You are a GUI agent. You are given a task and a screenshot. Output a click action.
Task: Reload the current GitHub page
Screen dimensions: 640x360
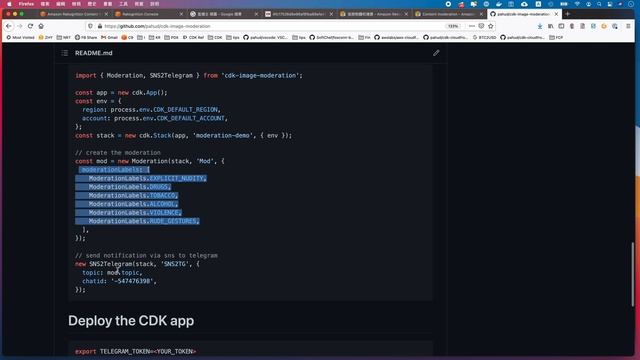[x=30, y=26]
